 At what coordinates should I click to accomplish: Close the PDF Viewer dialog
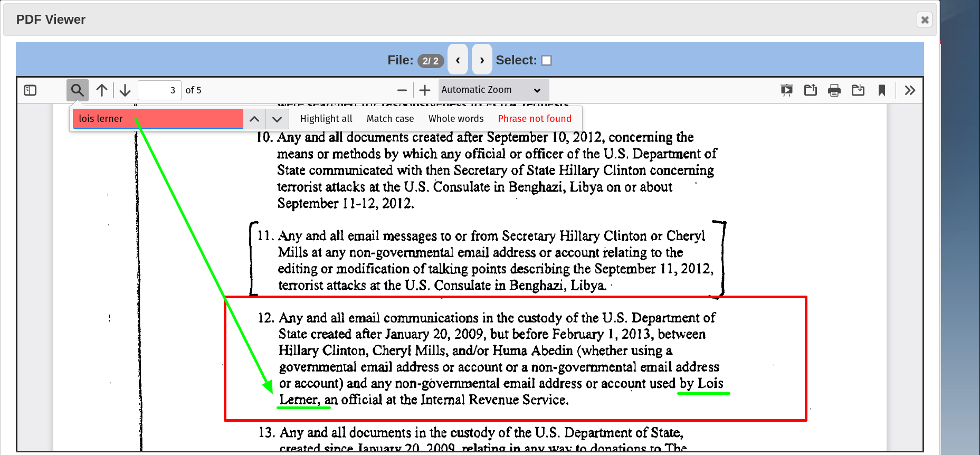[925, 20]
